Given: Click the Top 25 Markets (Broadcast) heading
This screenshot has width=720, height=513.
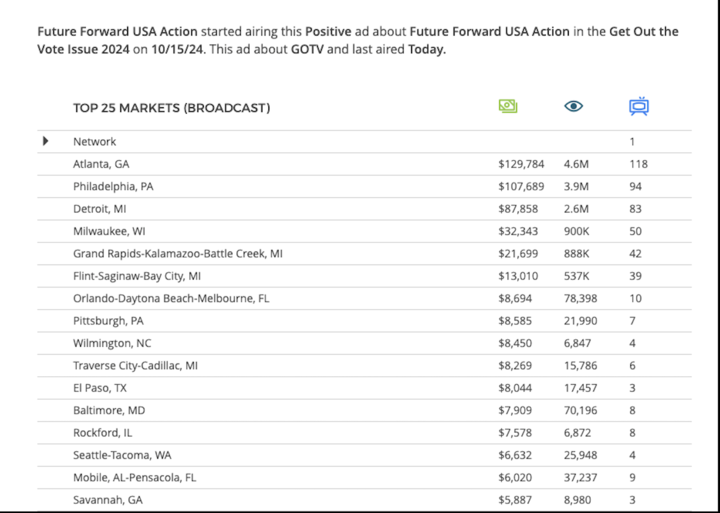Looking at the screenshot, I should 171,108.
